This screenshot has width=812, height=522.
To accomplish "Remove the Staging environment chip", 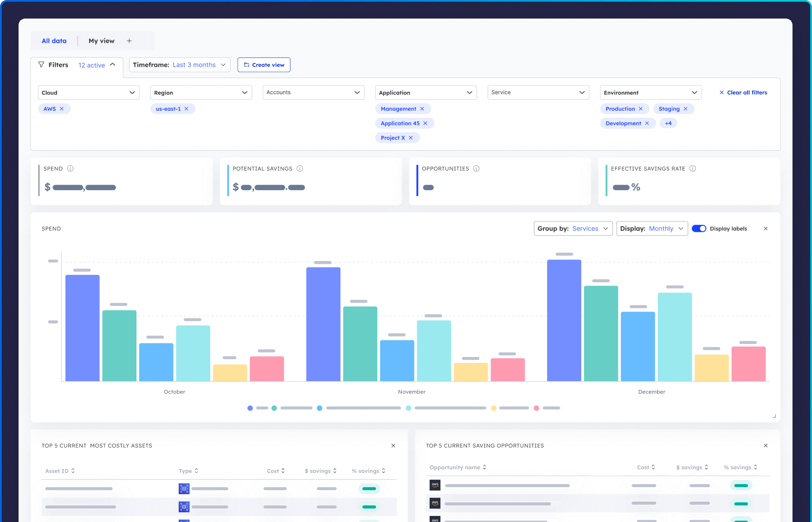I will (685, 109).
